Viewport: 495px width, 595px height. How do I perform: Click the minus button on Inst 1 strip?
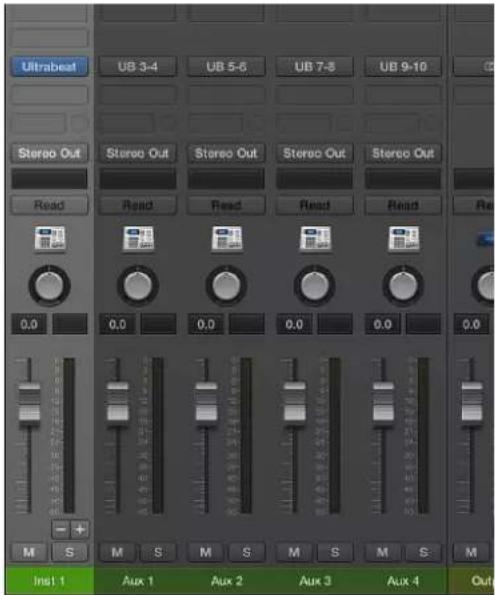click(x=61, y=529)
